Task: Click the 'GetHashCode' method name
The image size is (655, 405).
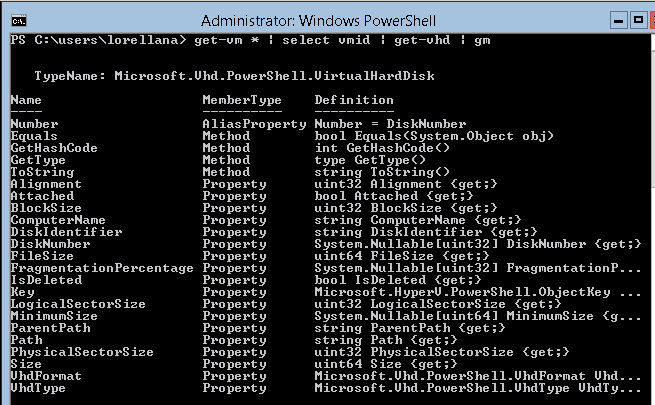Action: coord(54,148)
